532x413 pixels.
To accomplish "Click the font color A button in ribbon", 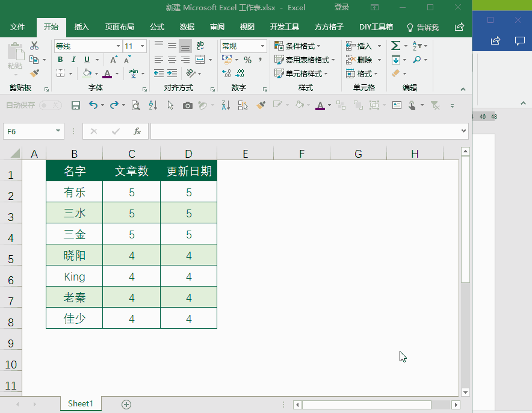I will tap(107, 73).
